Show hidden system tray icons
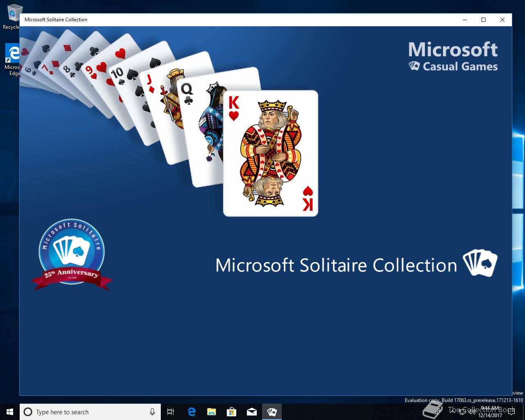This screenshot has height=420, width=525. [452, 412]
